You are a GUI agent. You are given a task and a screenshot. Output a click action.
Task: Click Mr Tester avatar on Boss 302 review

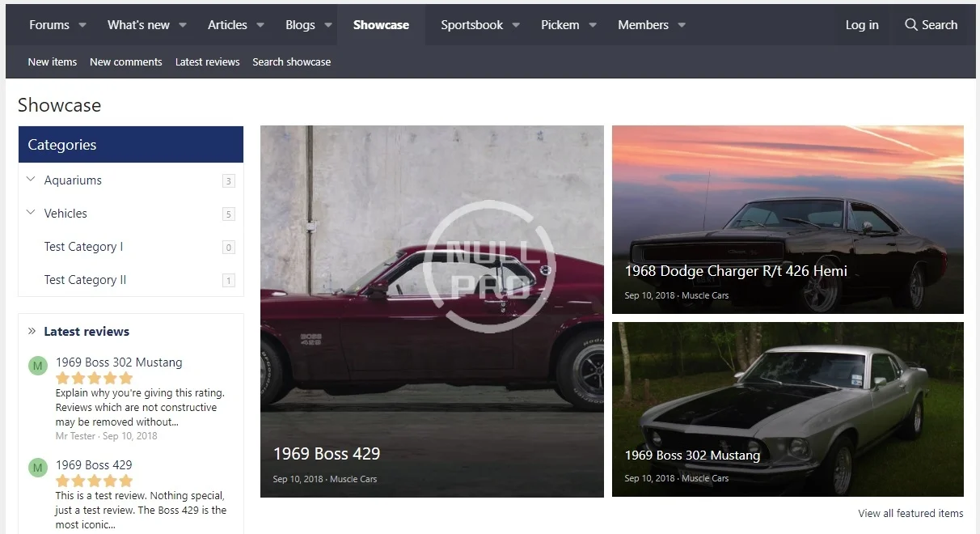(38, 366)
